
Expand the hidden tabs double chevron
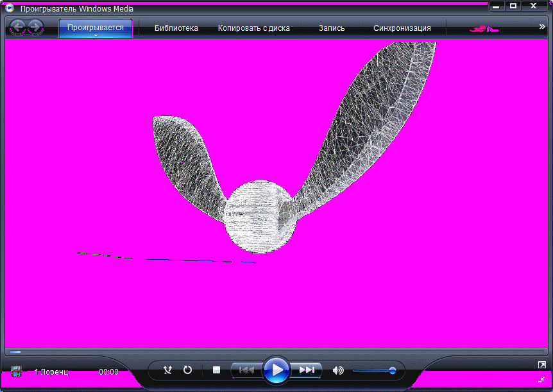tap(542, 27)
